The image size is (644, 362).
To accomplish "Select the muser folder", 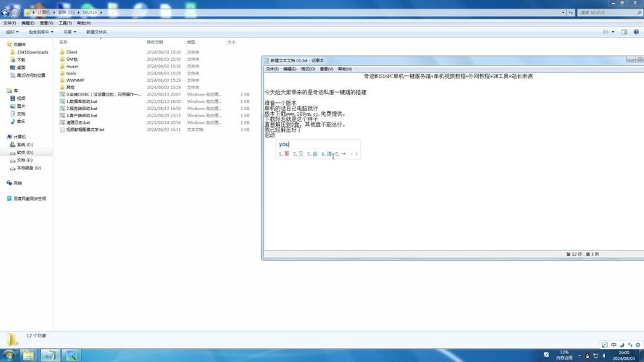I will (72, 66).
